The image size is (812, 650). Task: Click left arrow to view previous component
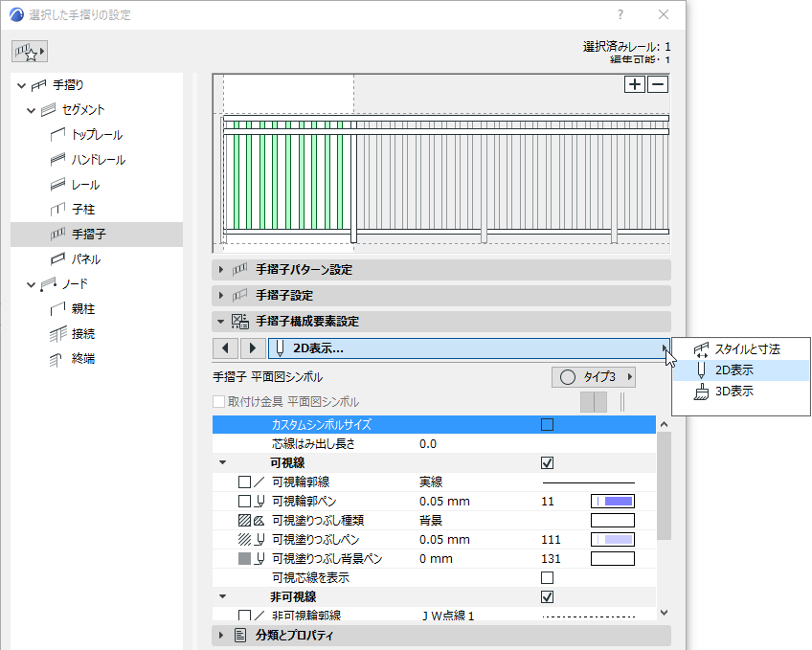tap(225, 347)
